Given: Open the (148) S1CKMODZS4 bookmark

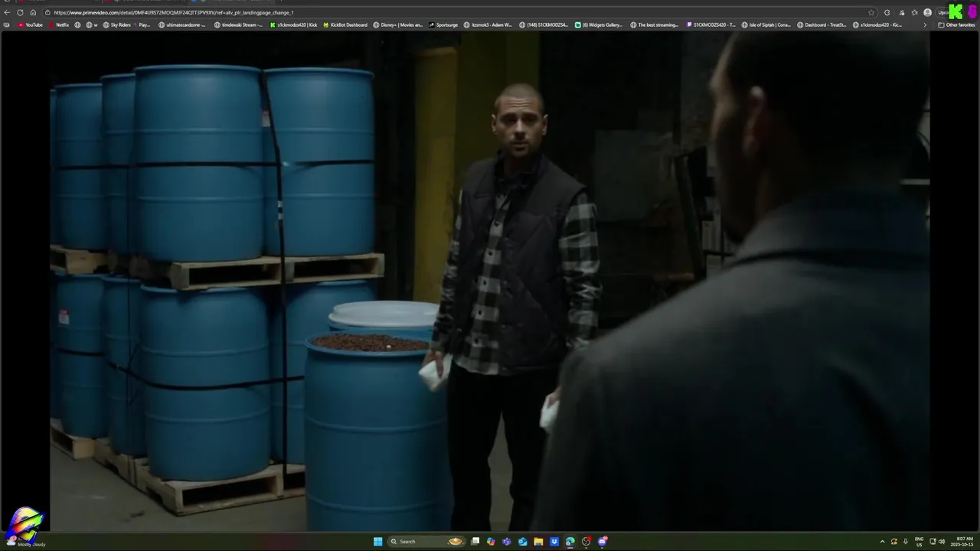Looking at the screenshot, I should click(x=544, y=24).
